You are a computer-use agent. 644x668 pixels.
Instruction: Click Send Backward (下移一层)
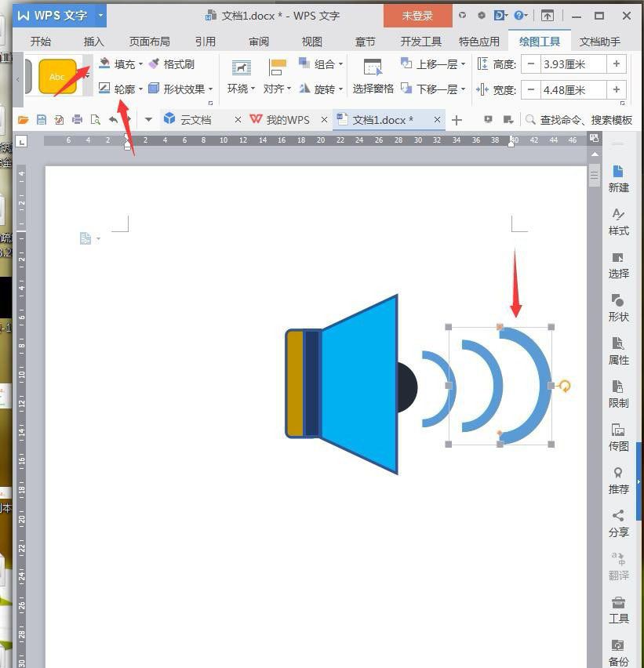tap(429, 89)
